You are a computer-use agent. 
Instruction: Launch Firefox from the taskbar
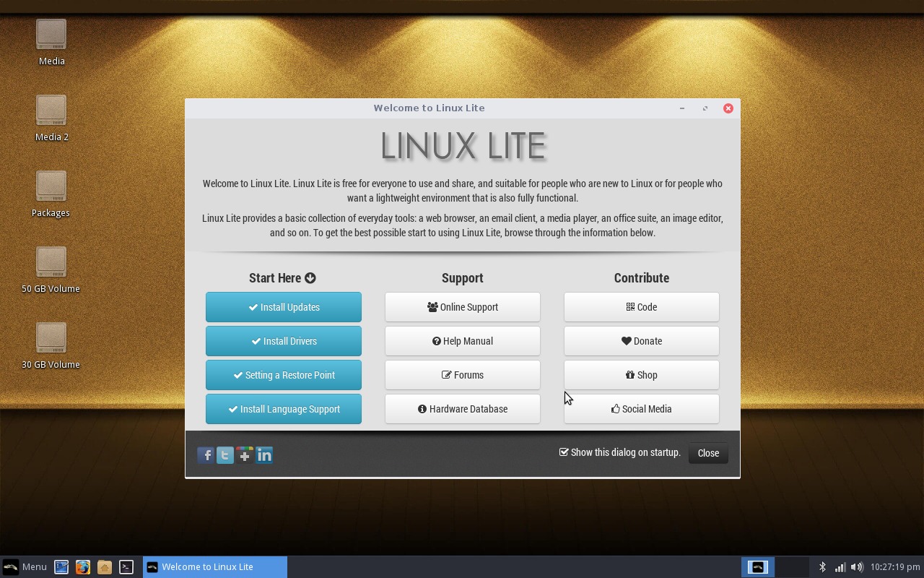[x=83, y=567]
